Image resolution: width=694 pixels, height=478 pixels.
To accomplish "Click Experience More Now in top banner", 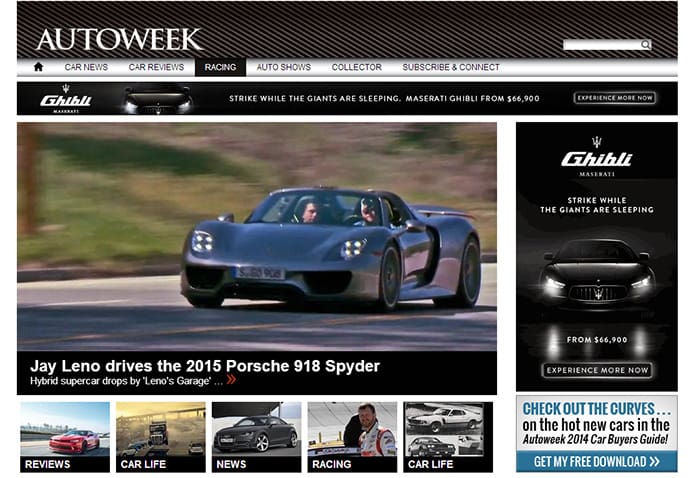I will coord(615,98).
